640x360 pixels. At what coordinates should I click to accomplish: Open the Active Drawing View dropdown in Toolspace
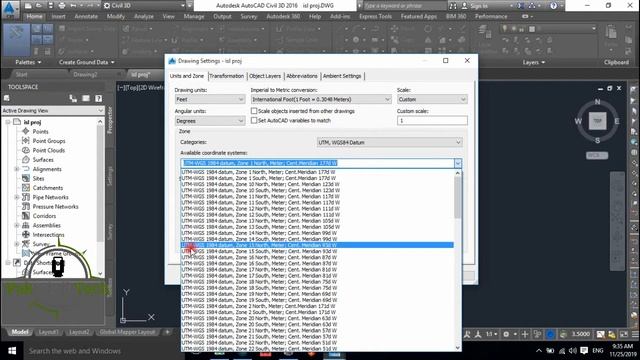point(53,111)
